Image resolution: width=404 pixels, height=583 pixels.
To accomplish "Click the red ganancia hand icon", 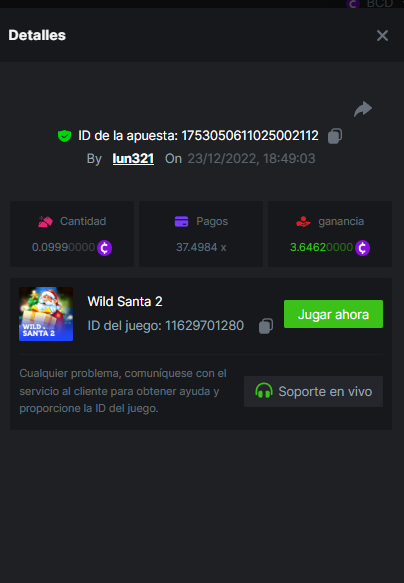I will pos(303,221).
